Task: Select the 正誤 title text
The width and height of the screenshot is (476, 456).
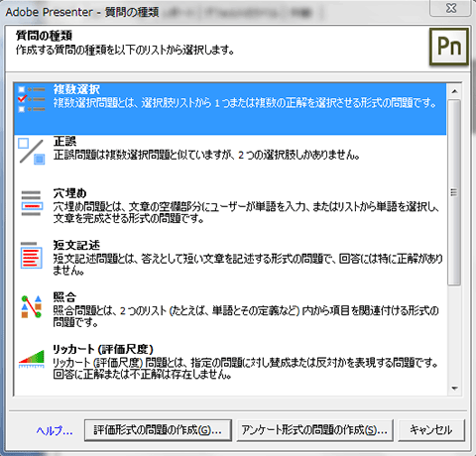Action: point(65,141)
